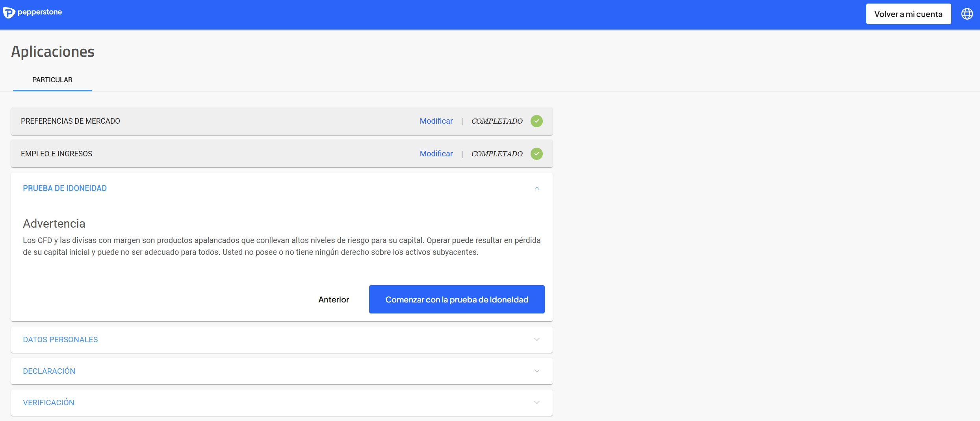Click PRUEBA DE IDONEIDAD section title
980x421 pixels.
(x=65, y=188)
